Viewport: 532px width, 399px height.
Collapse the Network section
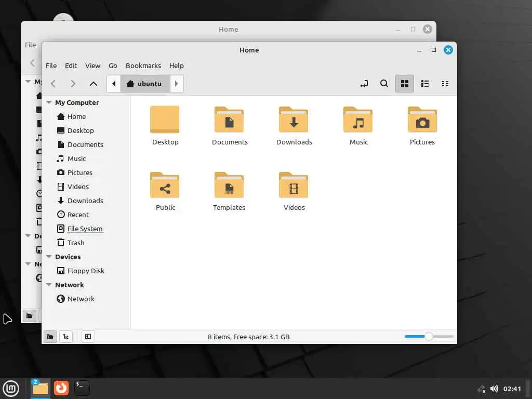pyautogui.click(x=49, y=285)
